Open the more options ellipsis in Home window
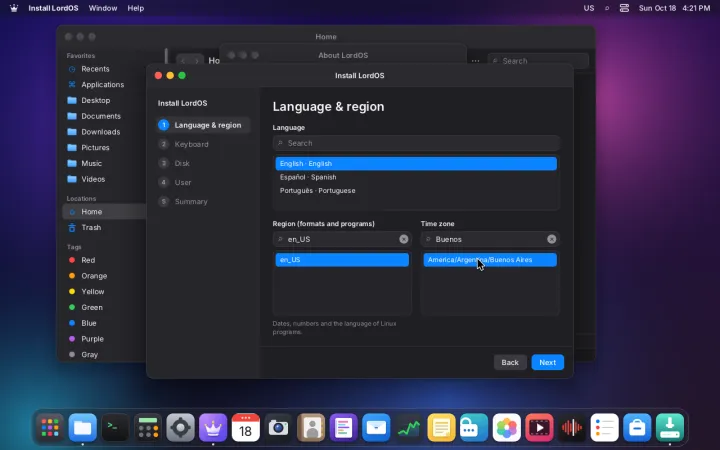The height and width of the screenshot is (450, 720). (x=475, y=61)
